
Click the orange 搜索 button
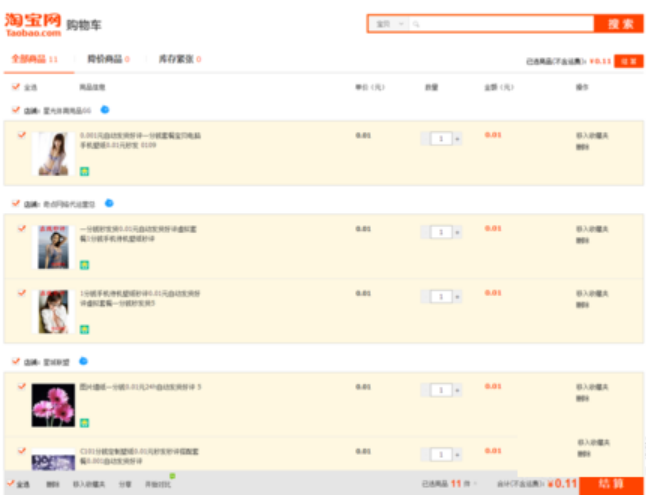point(618,24)
